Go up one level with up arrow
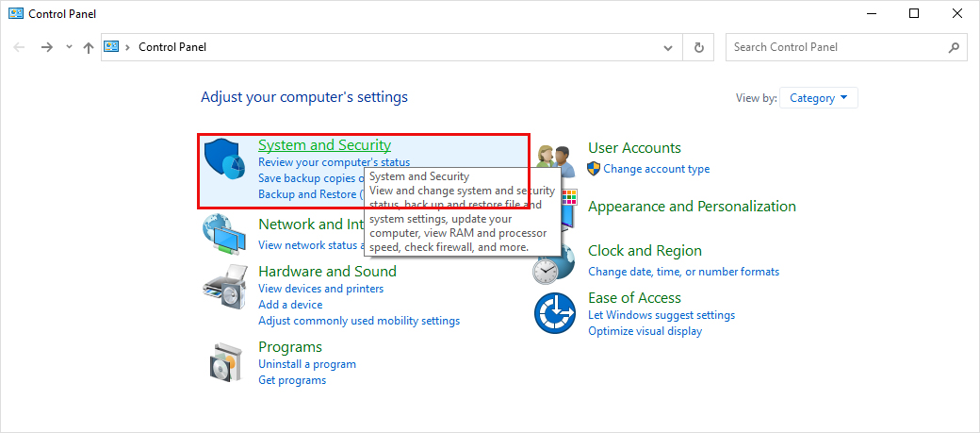Screen dimensions: 980x433 tap(89, 47)
